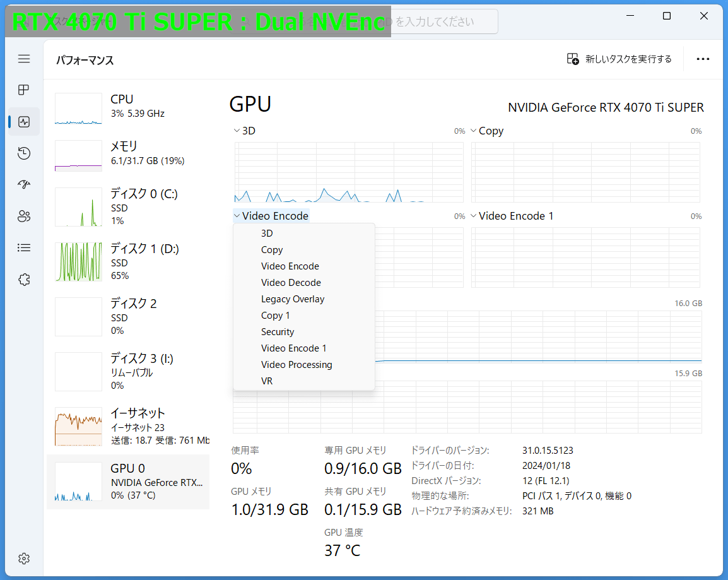Open the hamburger navigation menu
This screenshot has height=580, width=728.
click(x=24, y=59)
